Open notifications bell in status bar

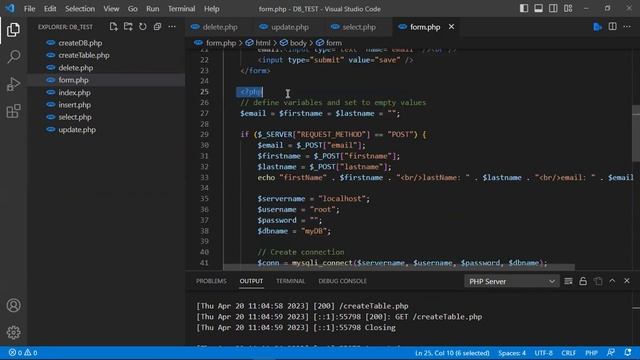628,353
